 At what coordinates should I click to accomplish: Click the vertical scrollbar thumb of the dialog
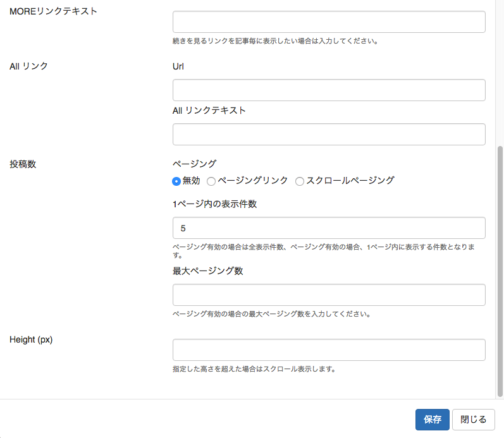tap(500, 272)
